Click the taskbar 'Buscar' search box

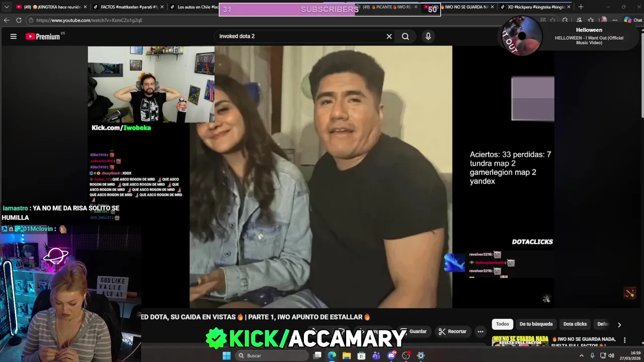[x=272, y=355]
